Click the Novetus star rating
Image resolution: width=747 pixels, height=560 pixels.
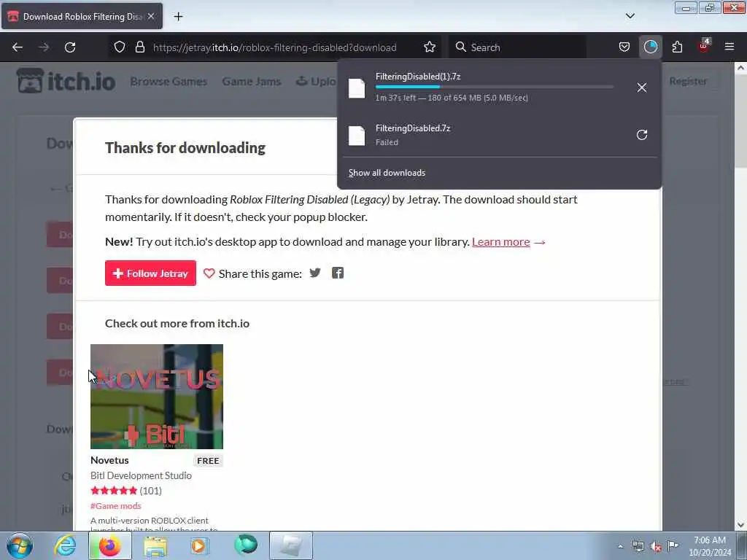point(114,491)
